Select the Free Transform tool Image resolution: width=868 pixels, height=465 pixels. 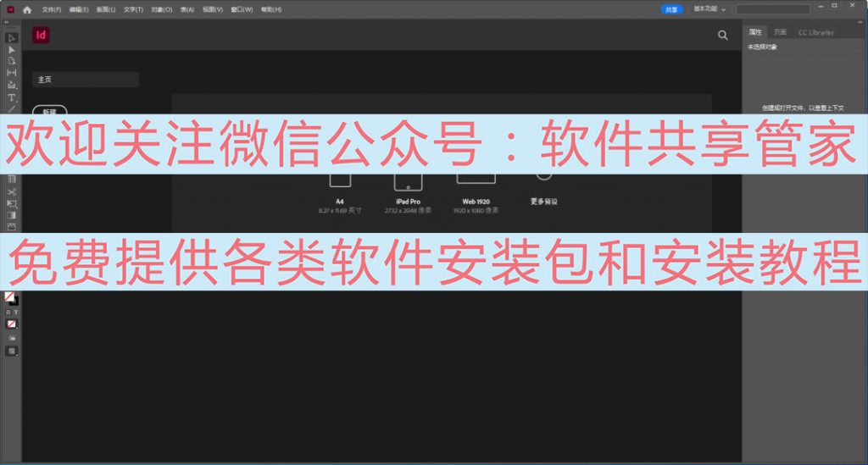(x=11, y=204)
